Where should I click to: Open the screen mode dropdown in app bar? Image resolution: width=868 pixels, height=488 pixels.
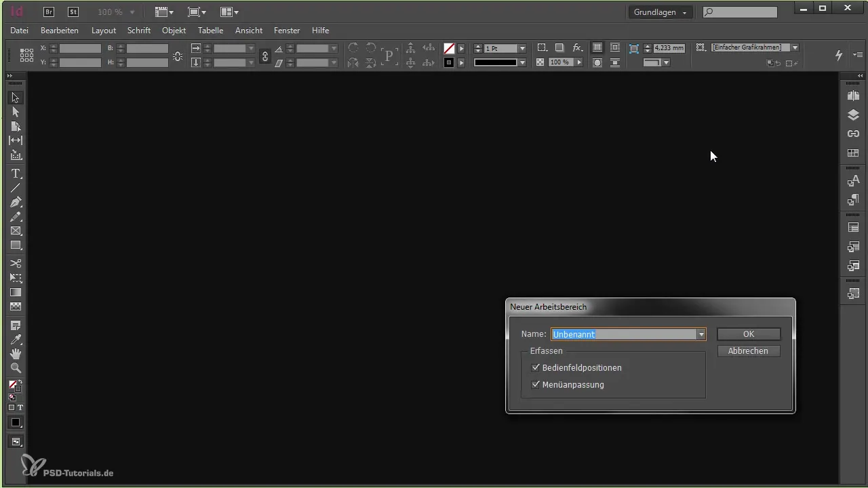[x=197, y=12]
